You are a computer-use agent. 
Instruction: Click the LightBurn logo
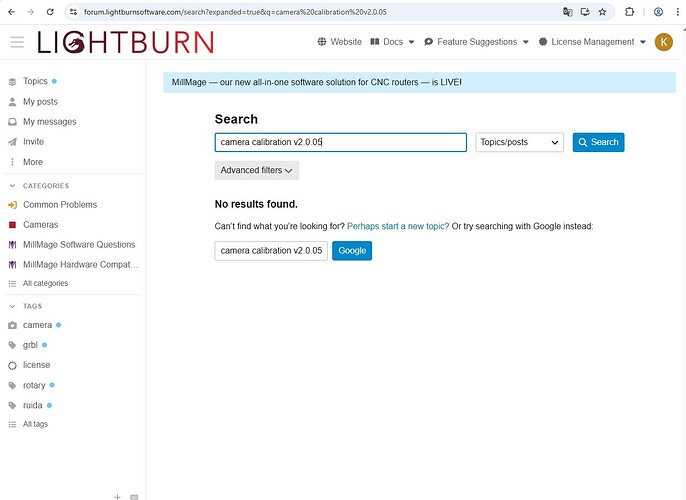tap(126, 42)
